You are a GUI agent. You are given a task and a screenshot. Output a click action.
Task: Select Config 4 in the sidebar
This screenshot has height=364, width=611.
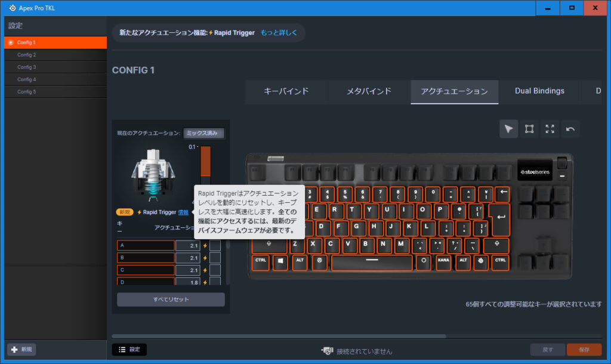pyautogui.click(x=55, y=79)
